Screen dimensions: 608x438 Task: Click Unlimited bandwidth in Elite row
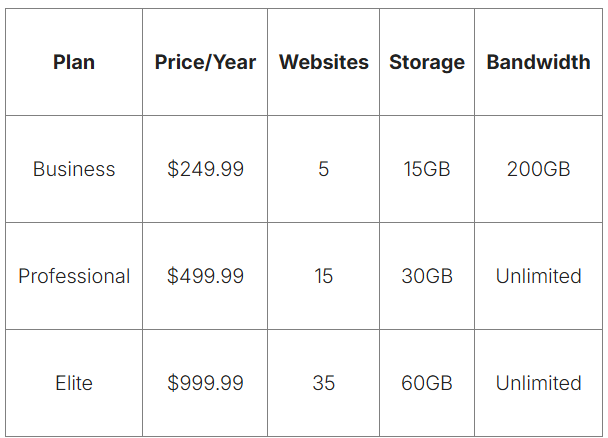pos(538,383)
